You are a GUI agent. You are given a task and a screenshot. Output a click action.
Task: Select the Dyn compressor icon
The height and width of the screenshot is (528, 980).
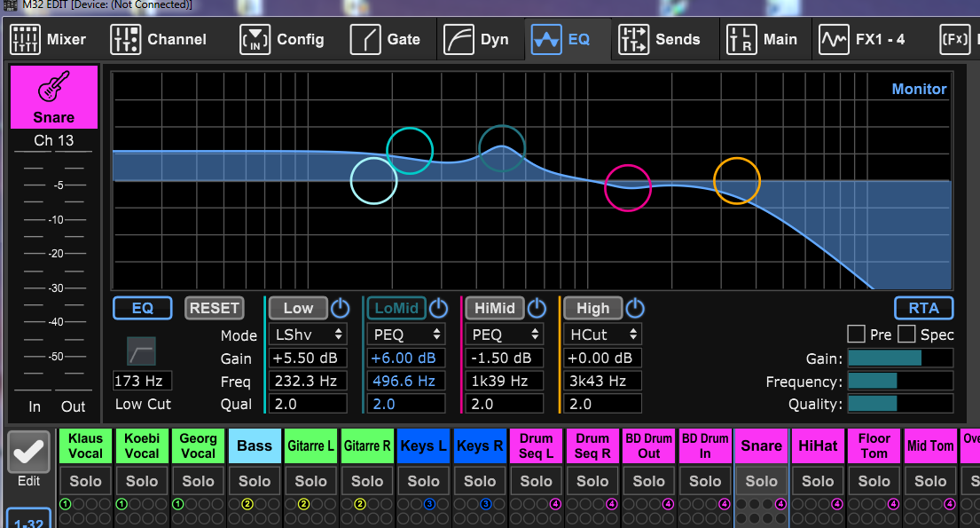point(459,39)
